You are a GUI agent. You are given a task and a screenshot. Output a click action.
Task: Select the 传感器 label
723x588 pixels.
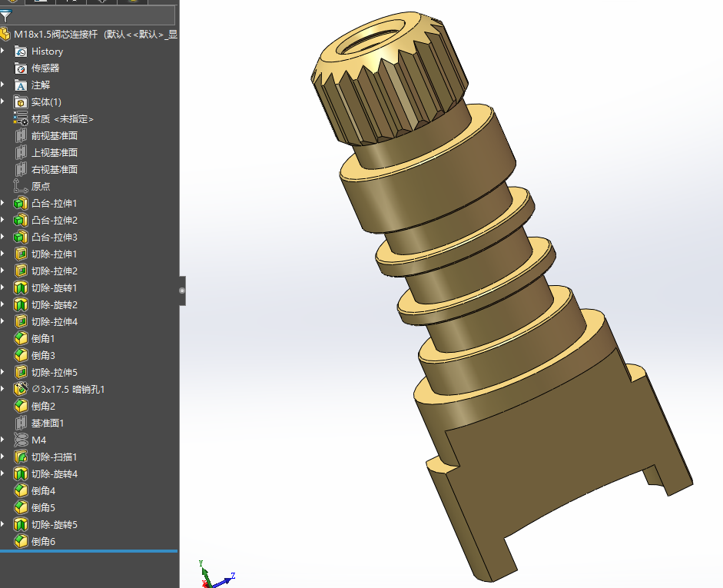pyautogui.click(x=45, y=68)
